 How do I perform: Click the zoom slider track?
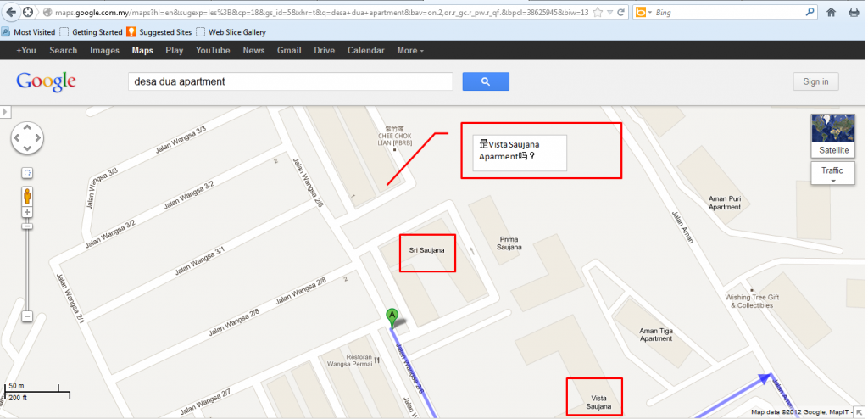tap(27, 270)
